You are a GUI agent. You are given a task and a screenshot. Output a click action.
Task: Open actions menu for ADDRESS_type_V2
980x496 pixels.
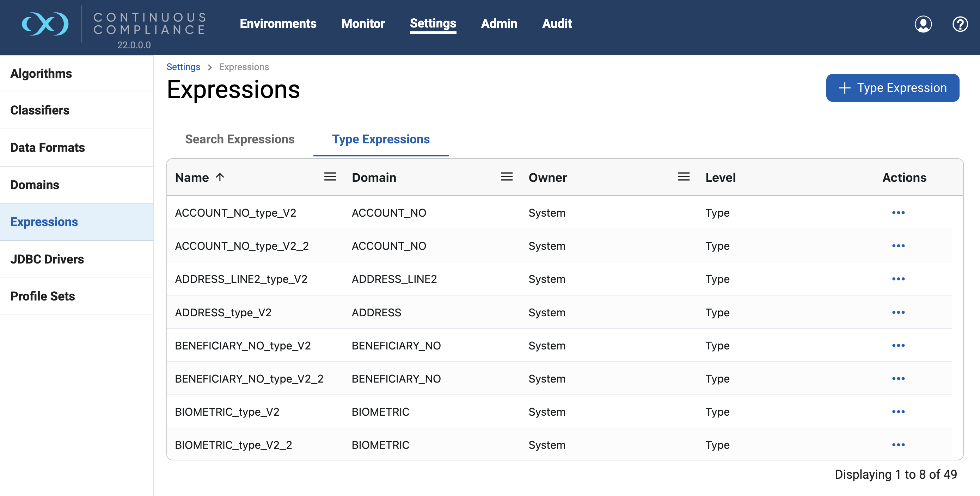[x=898, y=312]
